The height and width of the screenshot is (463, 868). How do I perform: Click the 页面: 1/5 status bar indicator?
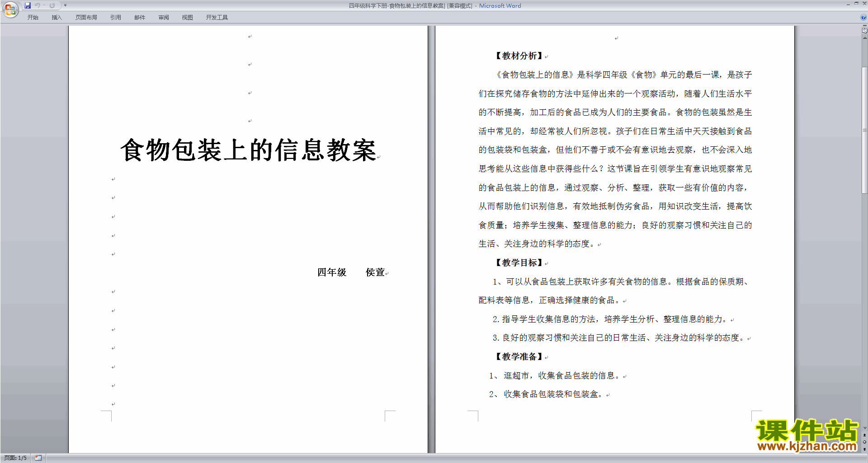pos(15,458)
